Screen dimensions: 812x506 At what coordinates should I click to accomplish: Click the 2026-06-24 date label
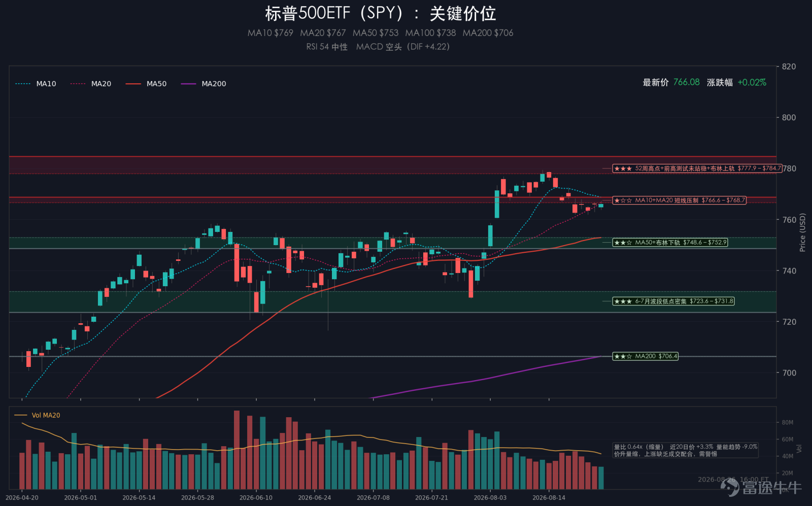[315, 498]
